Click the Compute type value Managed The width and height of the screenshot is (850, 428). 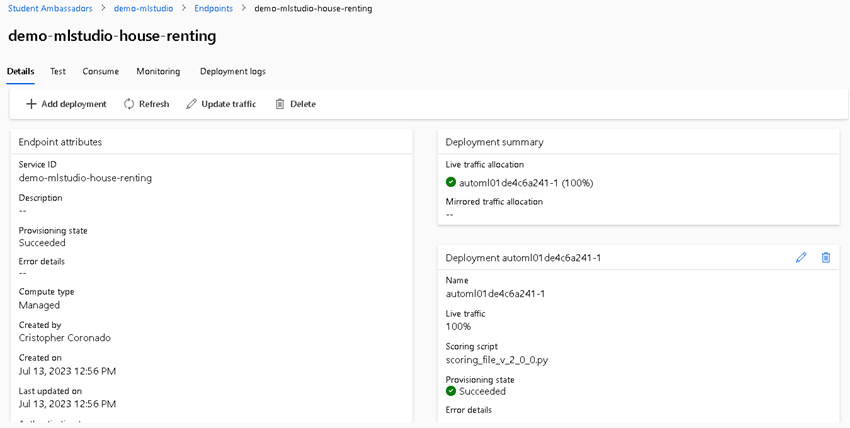pos(39,305)
